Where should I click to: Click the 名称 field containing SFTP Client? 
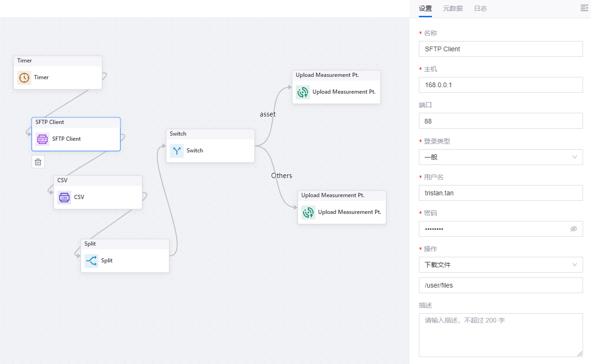point(501,49)
